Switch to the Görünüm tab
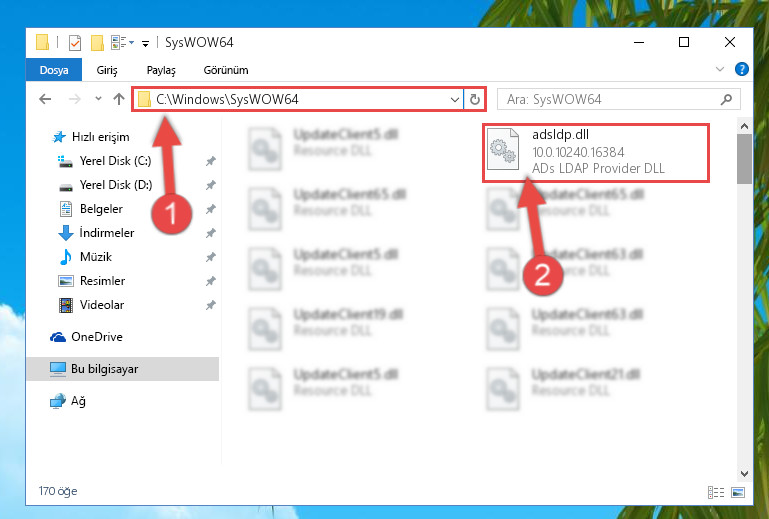The image size is (769, 519). pyautogui.click(x=226, y=70)
